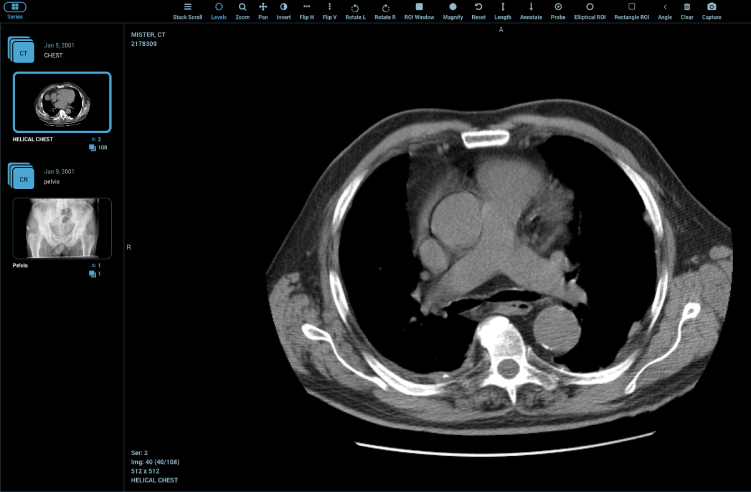This screenshot has height=492, width=751.
Task: Clear all annotations
Action: 687,10
